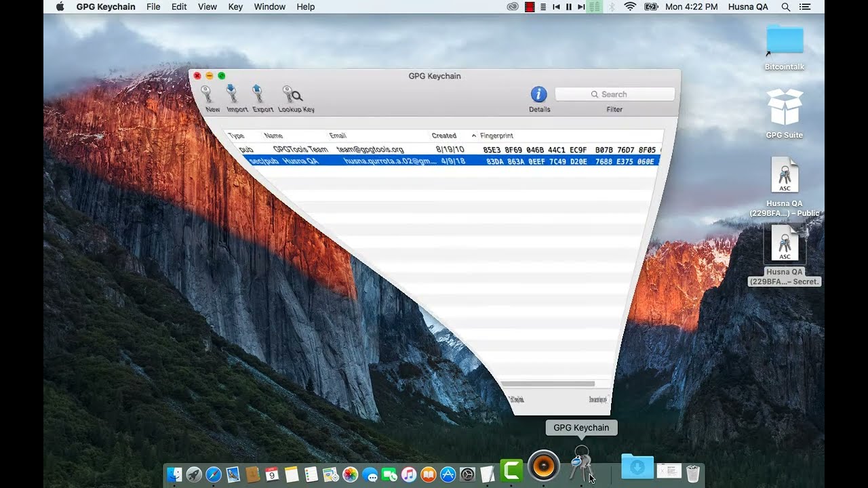Click the battery status icon
Screen dimensions: 868x488
tap(651, 7)
